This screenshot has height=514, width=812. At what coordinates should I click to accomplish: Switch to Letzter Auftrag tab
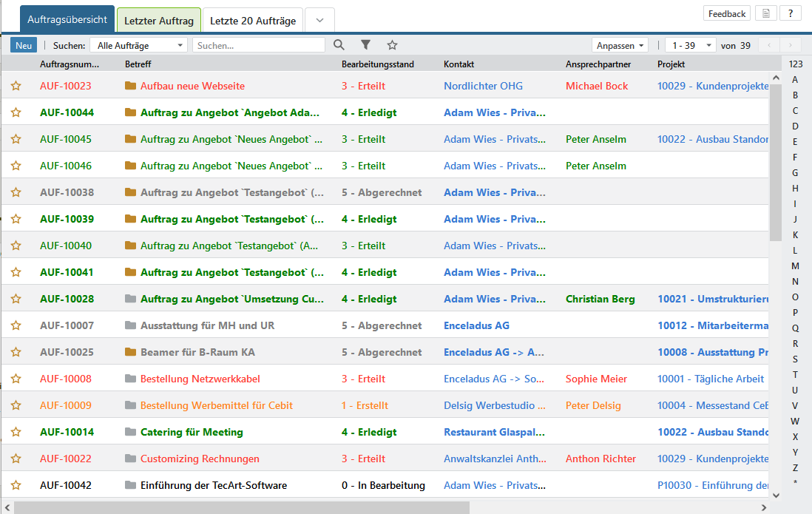point(159,21)
